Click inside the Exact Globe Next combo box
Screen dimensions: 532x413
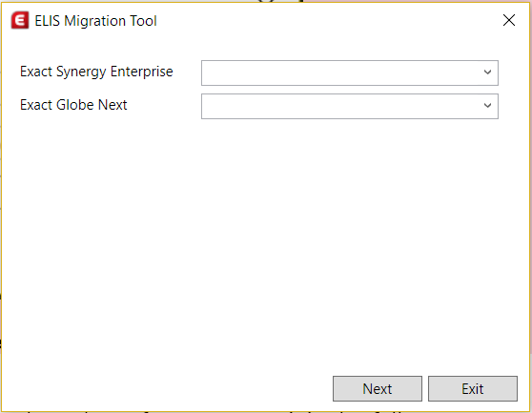pos(350,106)
